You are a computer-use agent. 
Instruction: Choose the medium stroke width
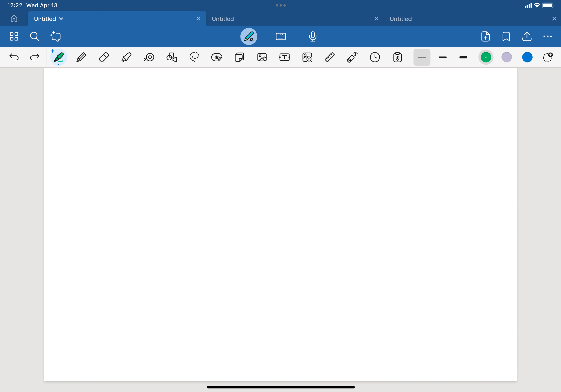443,57
